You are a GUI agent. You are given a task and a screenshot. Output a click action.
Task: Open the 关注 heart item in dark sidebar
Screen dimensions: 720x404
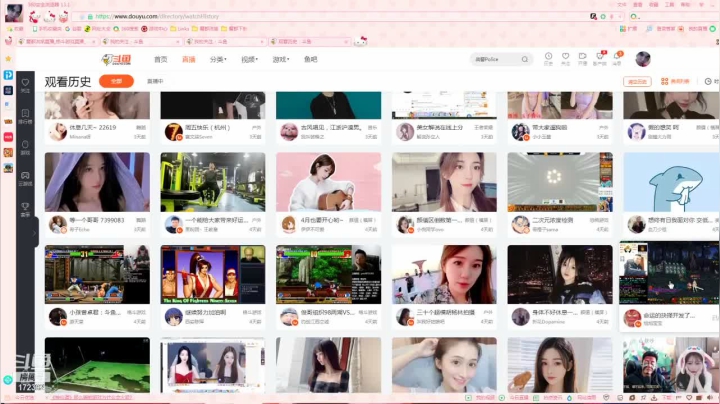point(25,85)
